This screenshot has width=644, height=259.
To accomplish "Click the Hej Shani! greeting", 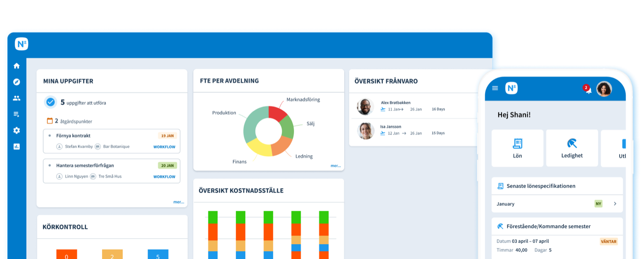I will pos(514,115).
